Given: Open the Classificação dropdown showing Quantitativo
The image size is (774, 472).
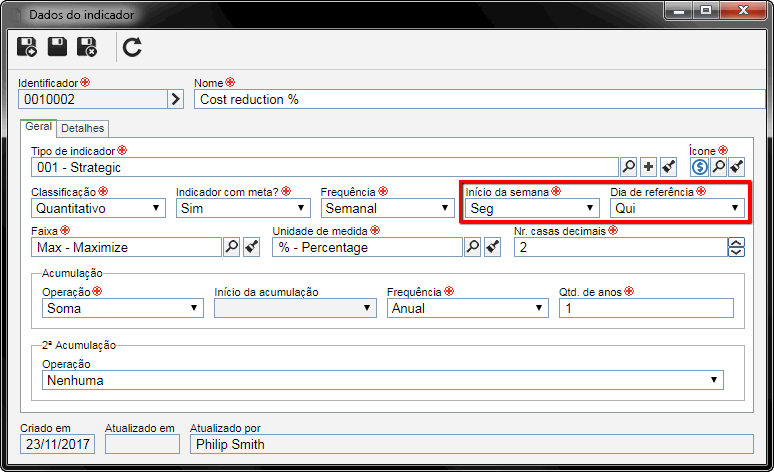Looking at the screenshot, I should [98, 208].
